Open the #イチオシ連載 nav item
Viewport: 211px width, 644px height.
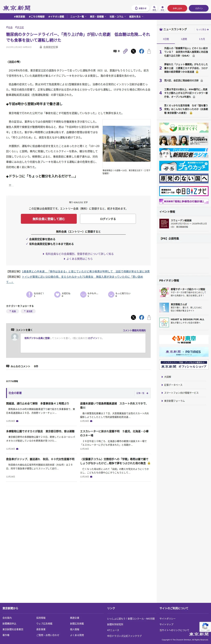coord(56,16)
